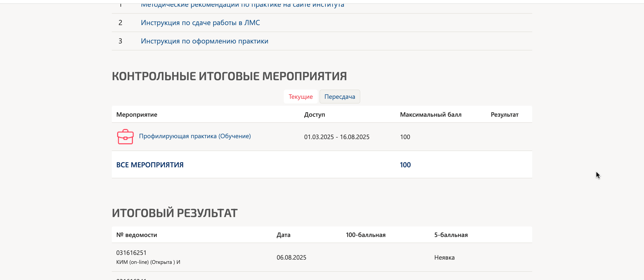Open Методические рекомендации по практике link
This screenshot has height=280, width=644.
click(242, 5)
